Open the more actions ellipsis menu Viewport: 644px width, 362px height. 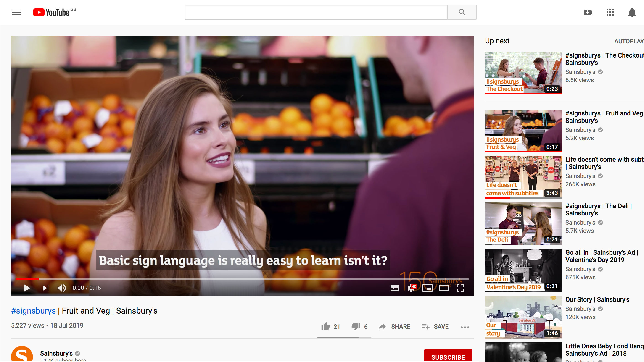465,327
